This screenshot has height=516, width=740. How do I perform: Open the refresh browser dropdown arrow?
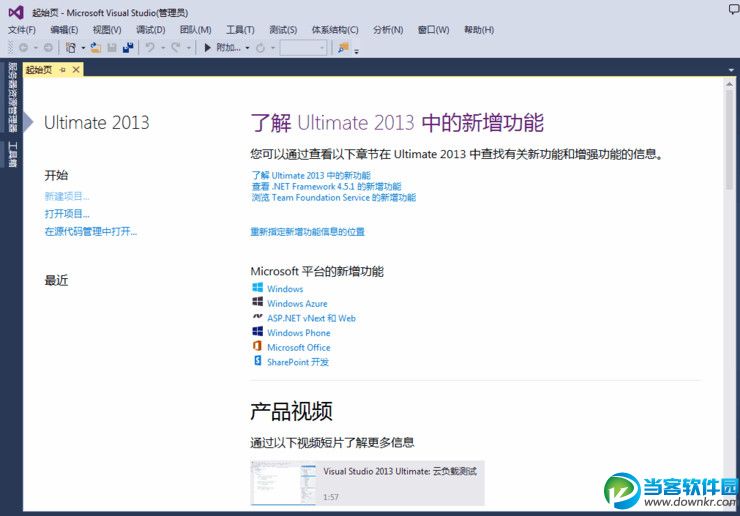pyautogui.click(x=272, y=48)
